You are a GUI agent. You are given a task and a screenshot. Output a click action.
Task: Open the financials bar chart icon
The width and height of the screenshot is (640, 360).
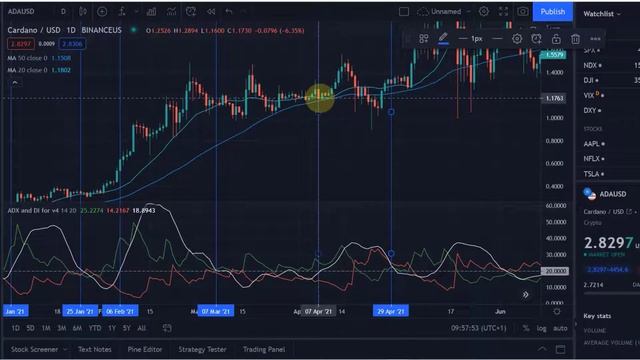pyautogui.click(x=151, y=11)
